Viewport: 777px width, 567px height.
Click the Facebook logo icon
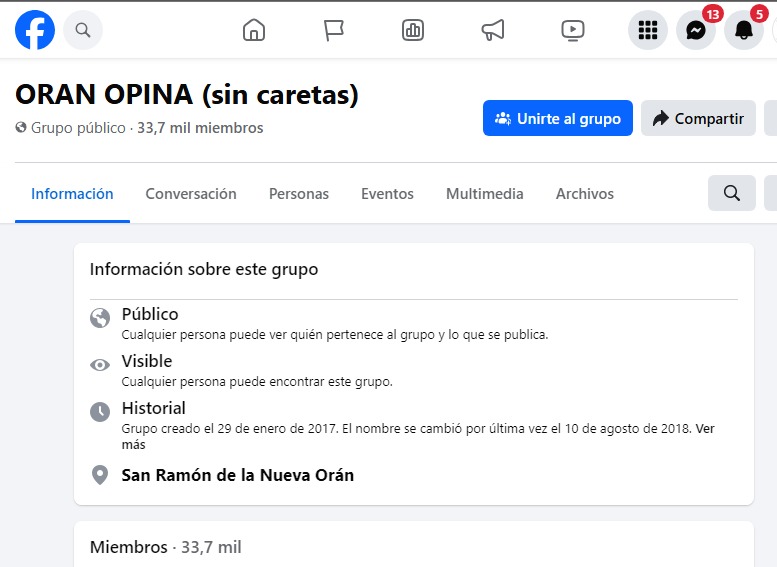[x=35, y=30]
